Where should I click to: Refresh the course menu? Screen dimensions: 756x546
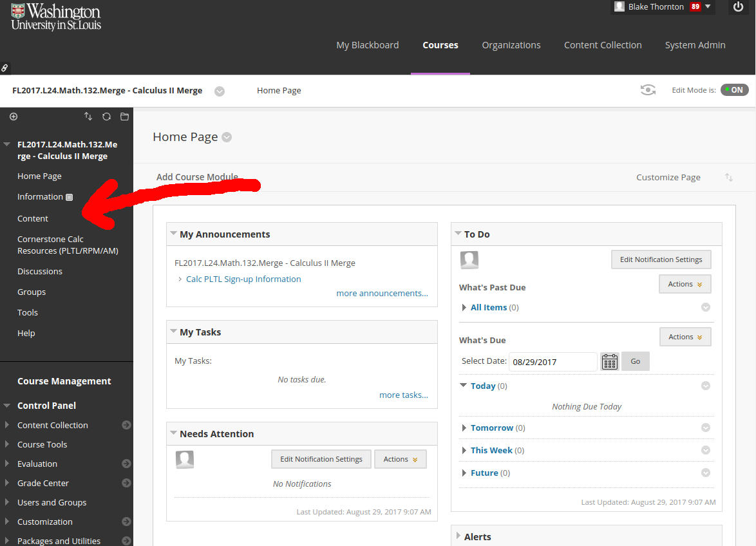106,117
